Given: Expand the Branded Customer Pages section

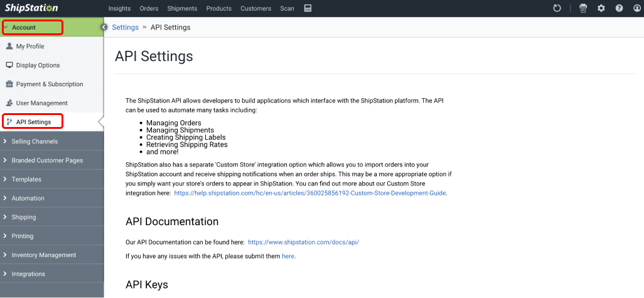Looking at the screenshot, I should pyautogui.click(x=51, y=160).
